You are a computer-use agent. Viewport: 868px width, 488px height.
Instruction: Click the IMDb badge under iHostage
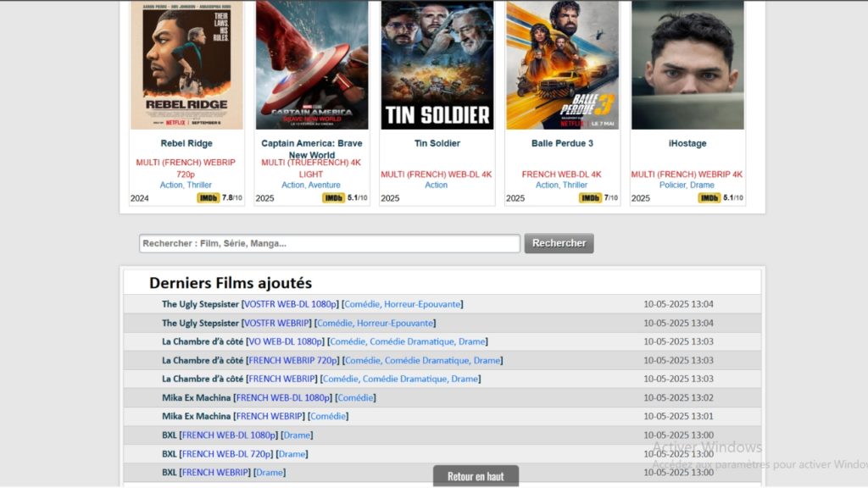709,198
